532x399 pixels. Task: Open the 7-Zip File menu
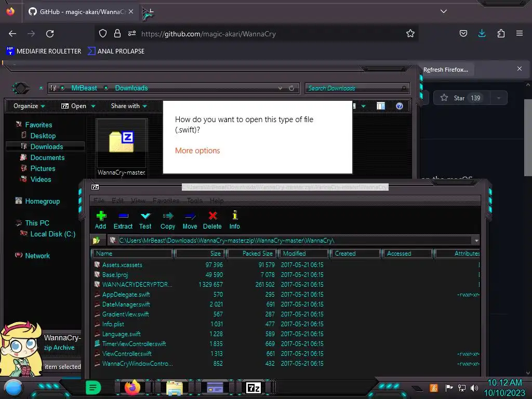(x=99, y=201)
